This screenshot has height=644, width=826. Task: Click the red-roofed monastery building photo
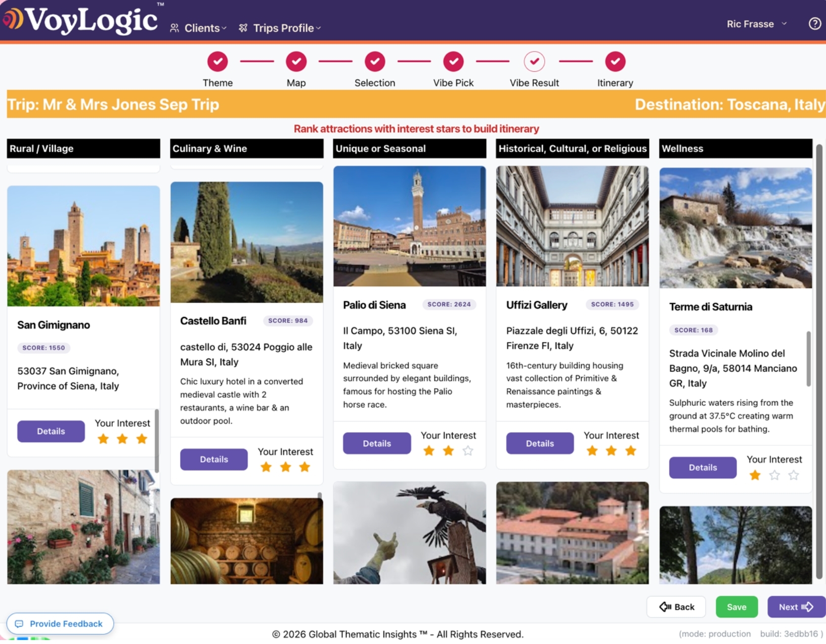[573, 533]
